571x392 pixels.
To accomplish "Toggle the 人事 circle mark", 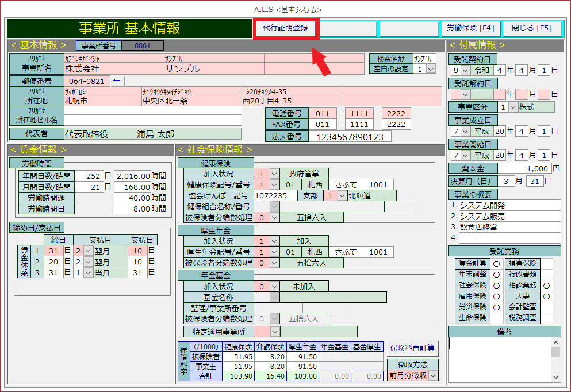I will [x=546, y=296].
